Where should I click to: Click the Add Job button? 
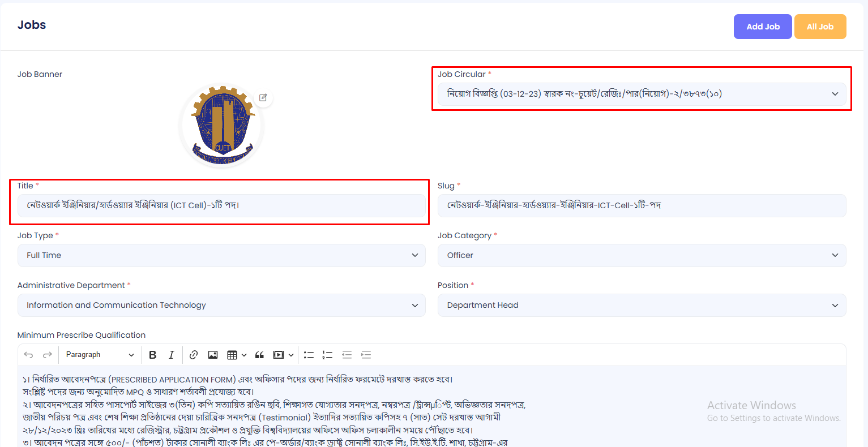763,27
